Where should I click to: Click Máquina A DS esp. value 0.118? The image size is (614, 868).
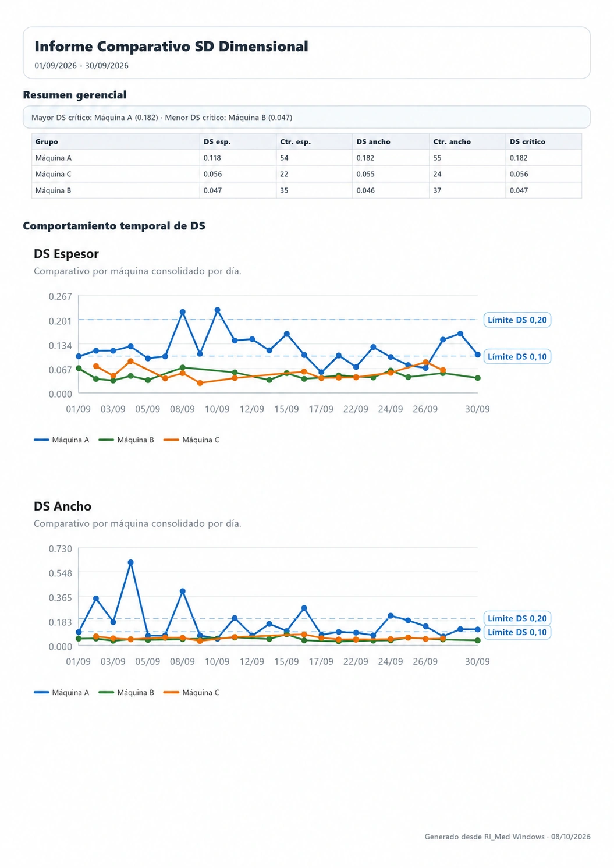point(212,158)
